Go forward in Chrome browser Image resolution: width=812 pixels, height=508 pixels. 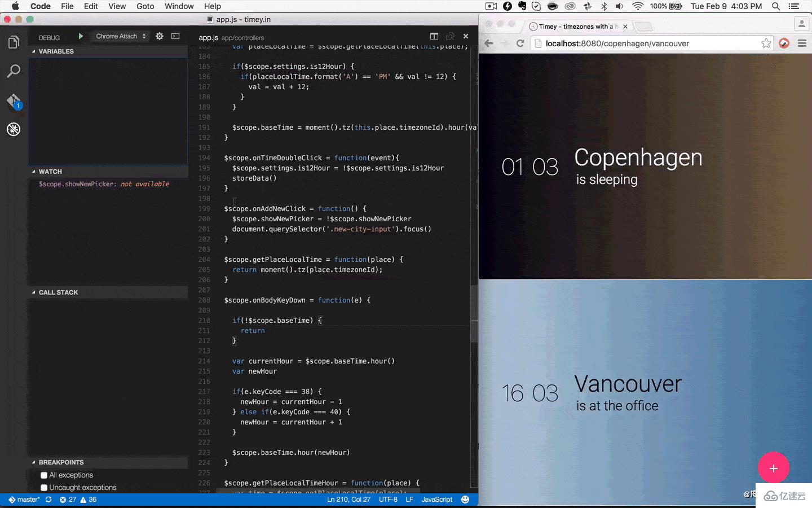click(x=504, y=43)
